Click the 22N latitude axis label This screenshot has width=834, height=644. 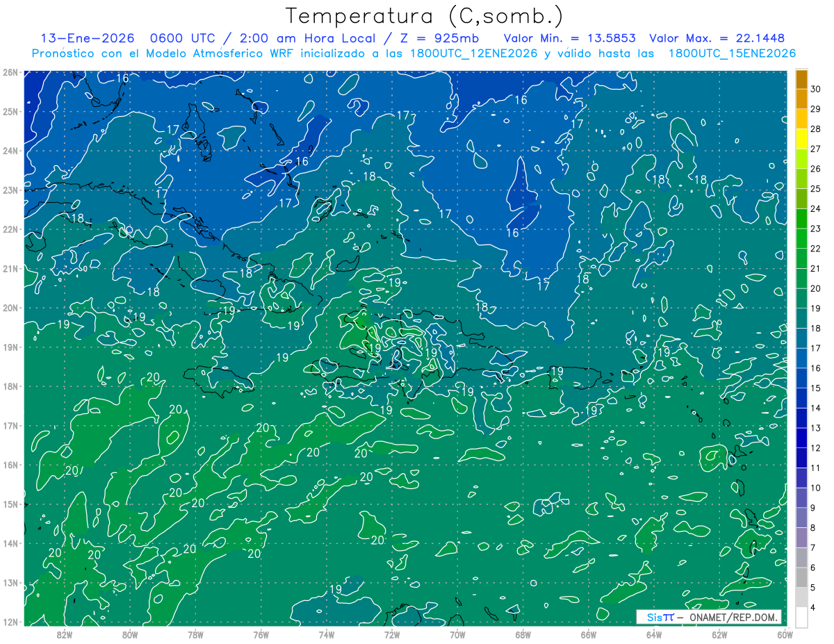tap(10, 229)
